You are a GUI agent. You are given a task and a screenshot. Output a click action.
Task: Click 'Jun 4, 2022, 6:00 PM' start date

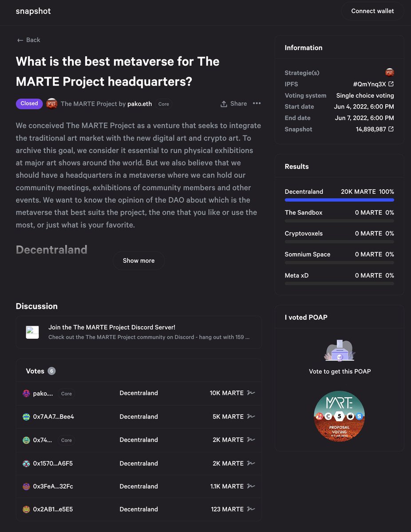[364, 106]
